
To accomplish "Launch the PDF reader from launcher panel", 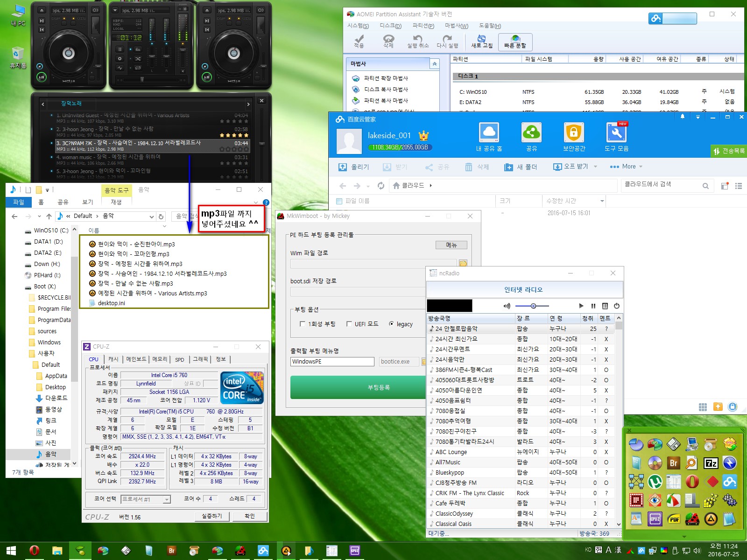I will pos(674,518).
